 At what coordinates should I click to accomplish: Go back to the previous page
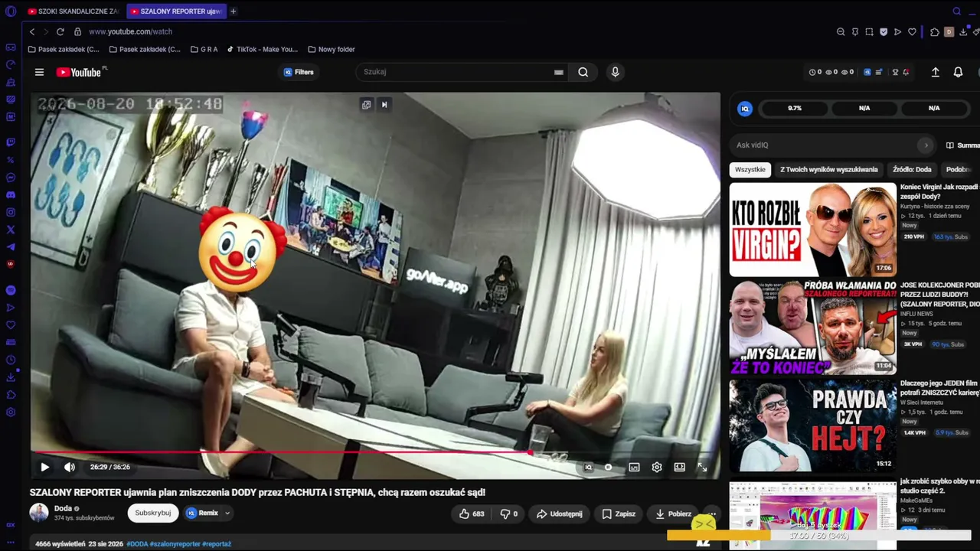tap(32, 31)
